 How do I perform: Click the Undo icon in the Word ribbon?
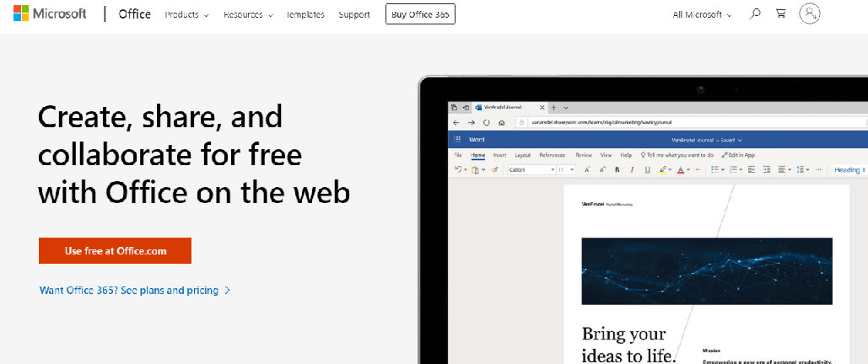[458, 169]
